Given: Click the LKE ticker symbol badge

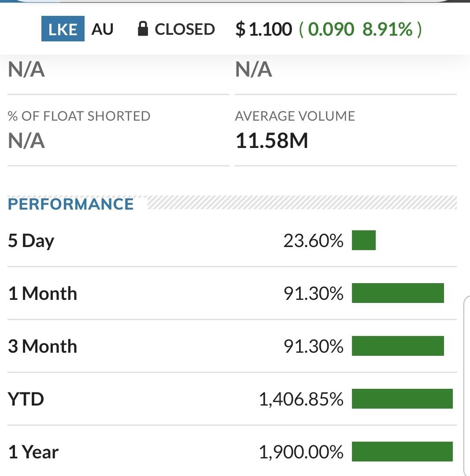Looking at the screenshot, I should (x=63, y=29).
